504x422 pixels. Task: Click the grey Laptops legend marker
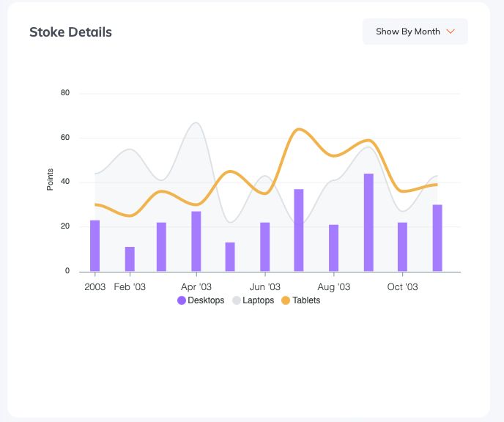[236, 300]
